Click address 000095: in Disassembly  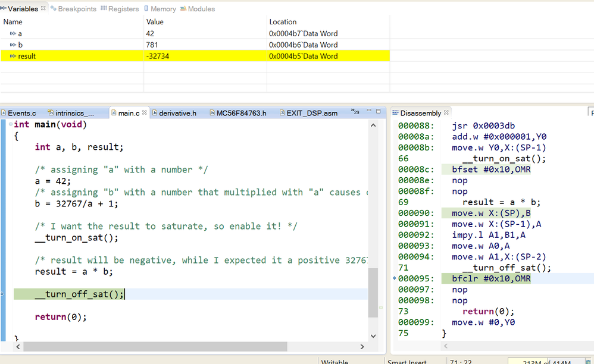(x=416, y=278)
